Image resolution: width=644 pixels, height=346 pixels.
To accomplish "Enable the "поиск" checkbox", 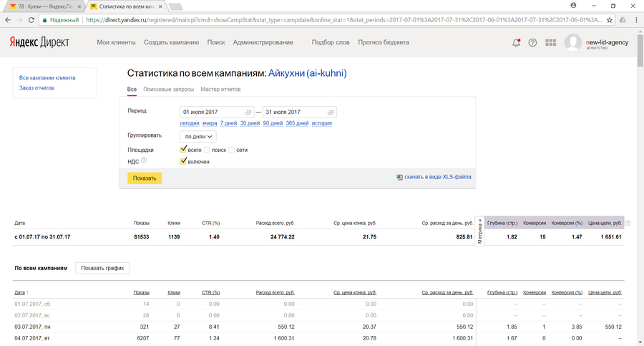I will [207, 150].
